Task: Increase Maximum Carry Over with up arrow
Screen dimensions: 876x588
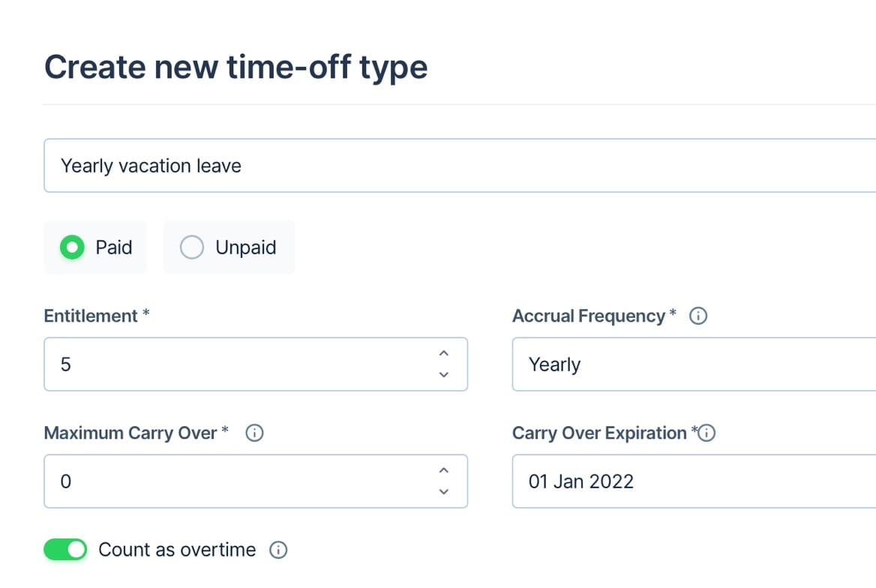Action: point(443,469)
